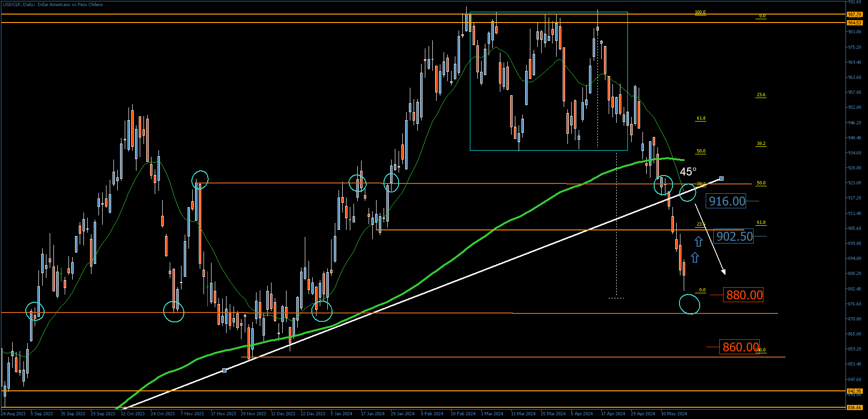Select the trendline end anchor square beside 45°
The image size is (868, 419).
[721, 178]
